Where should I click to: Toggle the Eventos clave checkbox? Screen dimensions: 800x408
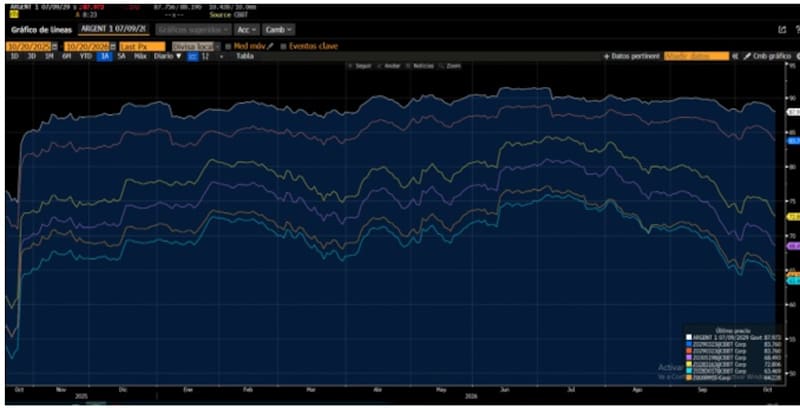[283, 46]
